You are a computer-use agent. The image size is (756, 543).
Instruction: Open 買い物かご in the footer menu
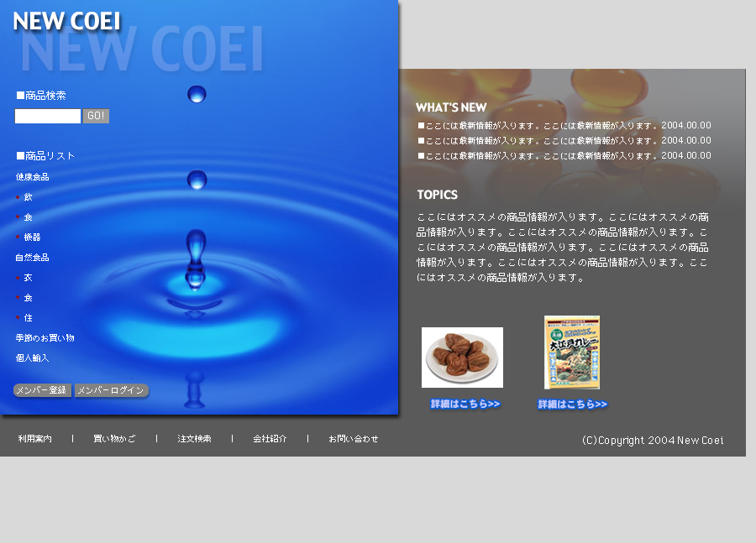[x=114, y=439]
